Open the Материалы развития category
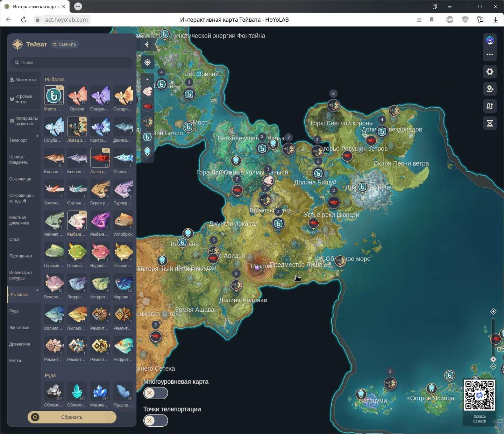 pos(24,121)
